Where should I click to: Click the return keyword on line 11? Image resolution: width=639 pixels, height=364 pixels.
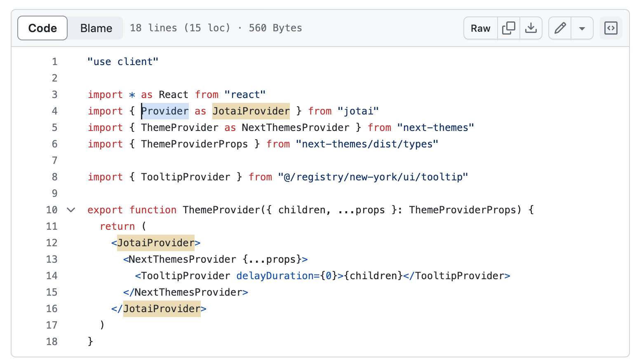click(117, 226)
